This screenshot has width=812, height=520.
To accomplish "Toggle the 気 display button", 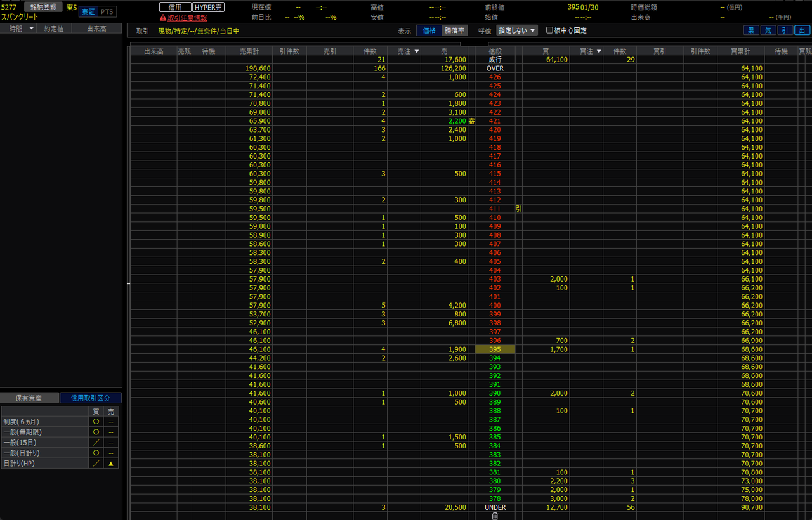I will point(768,30).
